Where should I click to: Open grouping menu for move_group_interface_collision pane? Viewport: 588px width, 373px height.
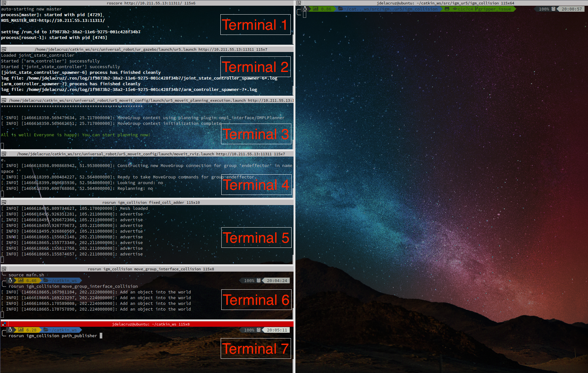pos(4,269)
